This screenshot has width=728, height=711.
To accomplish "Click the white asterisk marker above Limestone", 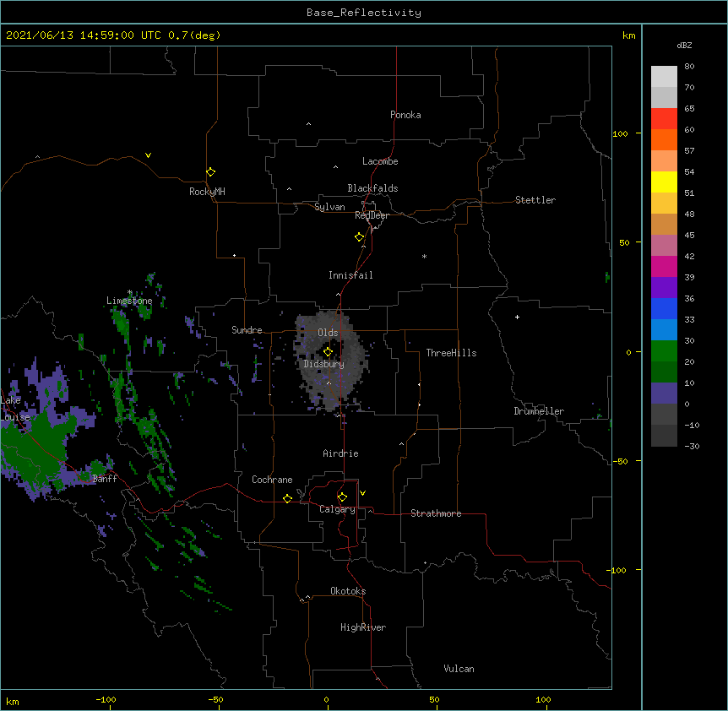I will point(130,292).
